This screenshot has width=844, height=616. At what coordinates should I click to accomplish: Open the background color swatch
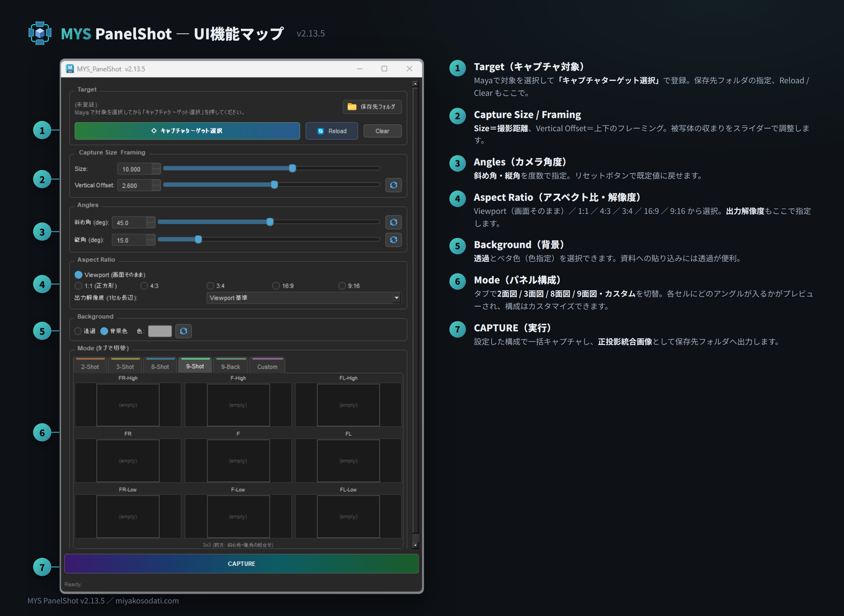pyautogui.click(x=160, y=331)
